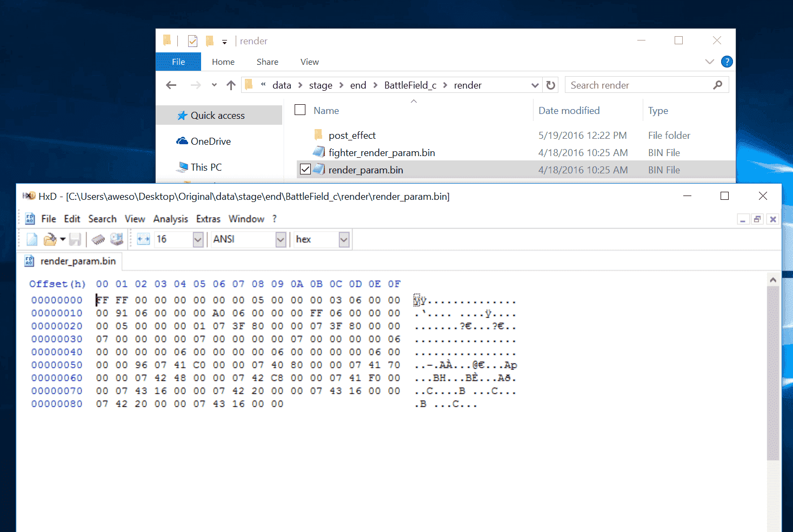
Task: Open the File menu in HxD
Action: 49,219
